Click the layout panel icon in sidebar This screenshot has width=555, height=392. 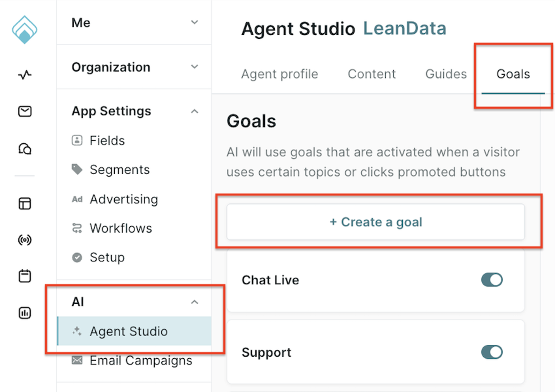click(25, 203)
